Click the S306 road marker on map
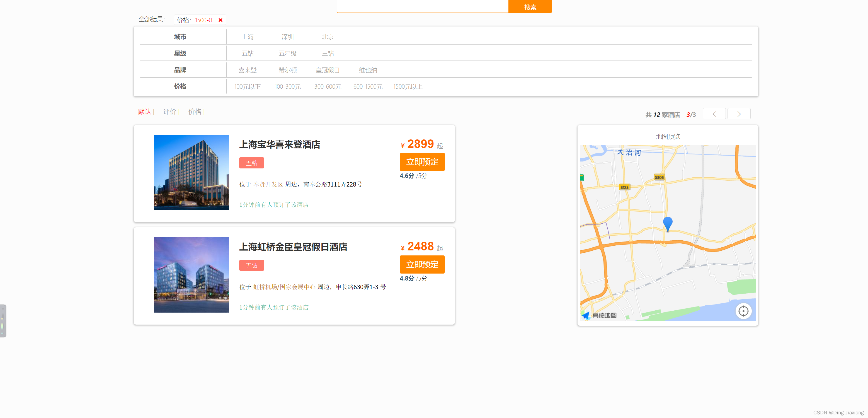 659,177
